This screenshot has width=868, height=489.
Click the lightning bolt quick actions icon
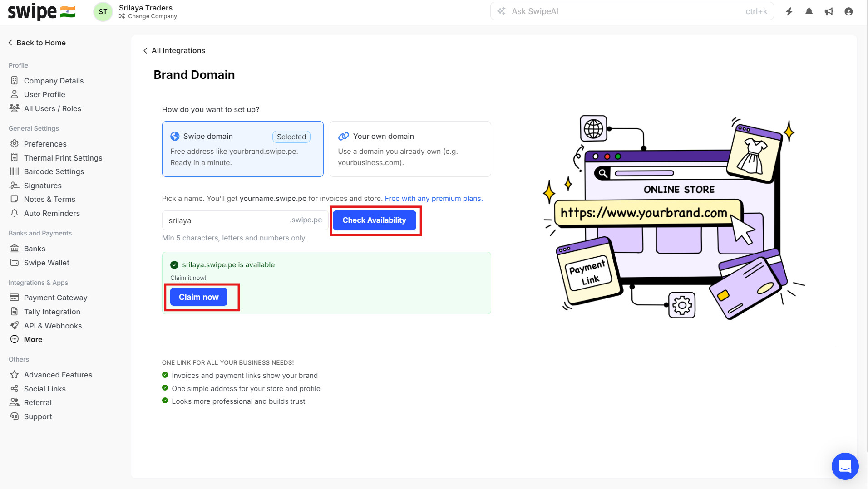point(789,11)
